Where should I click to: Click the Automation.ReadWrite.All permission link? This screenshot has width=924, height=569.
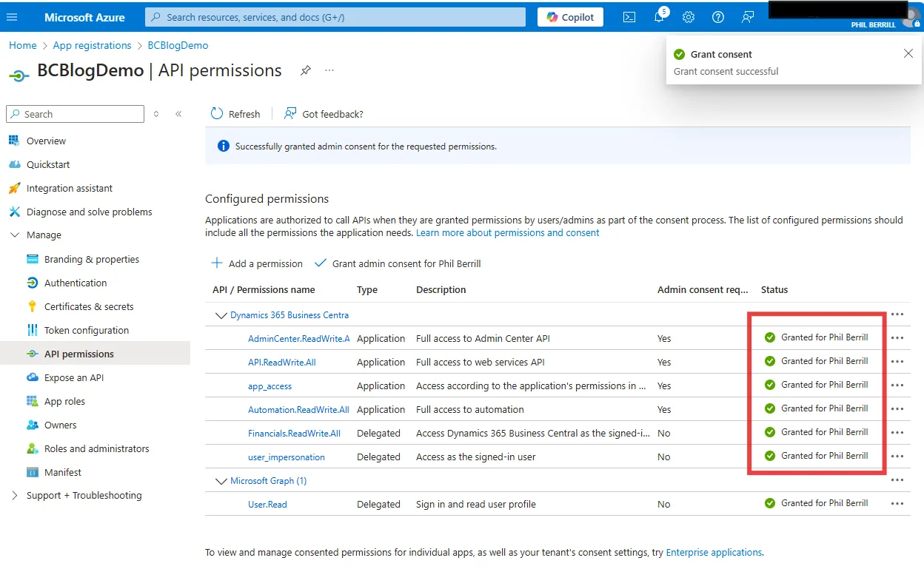click(298, 410)
